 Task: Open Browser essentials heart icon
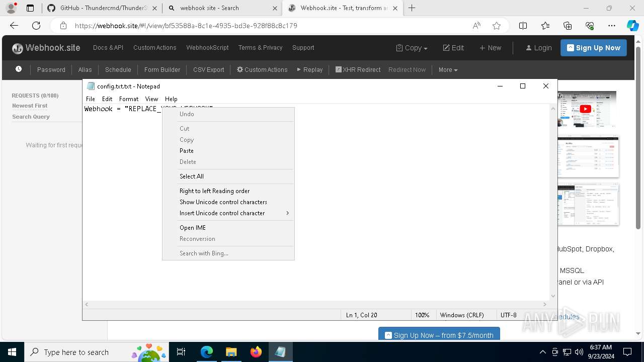[x=590, y=26]
